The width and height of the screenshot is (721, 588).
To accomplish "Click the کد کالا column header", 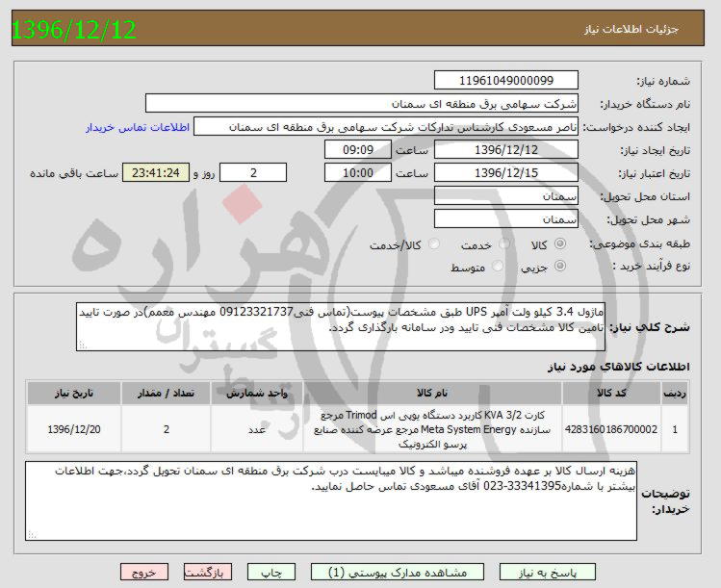I will pyautogui.click(x=611, y=393).
